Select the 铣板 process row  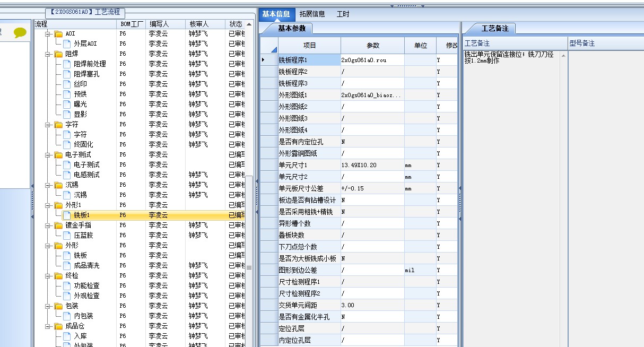pos(140,255)
